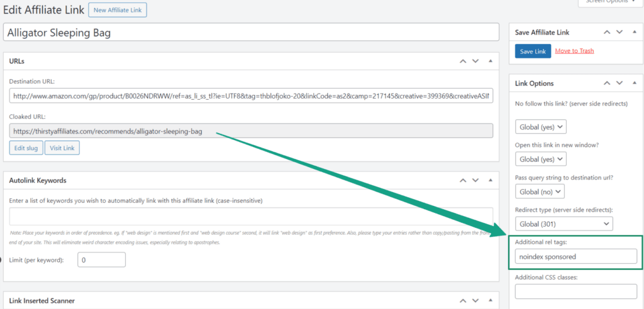Open the Open in new window dropdown

point(540,159)
